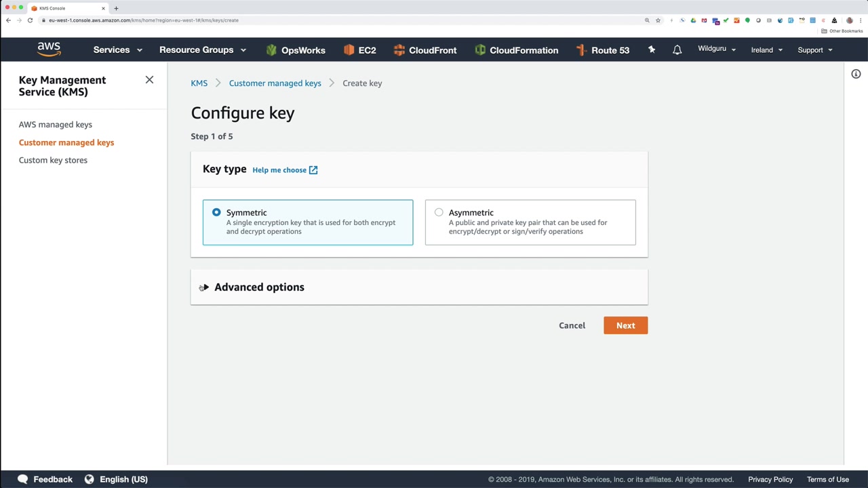Click the pin shortcuts icon
868x488 pixels.
(652, 49)
